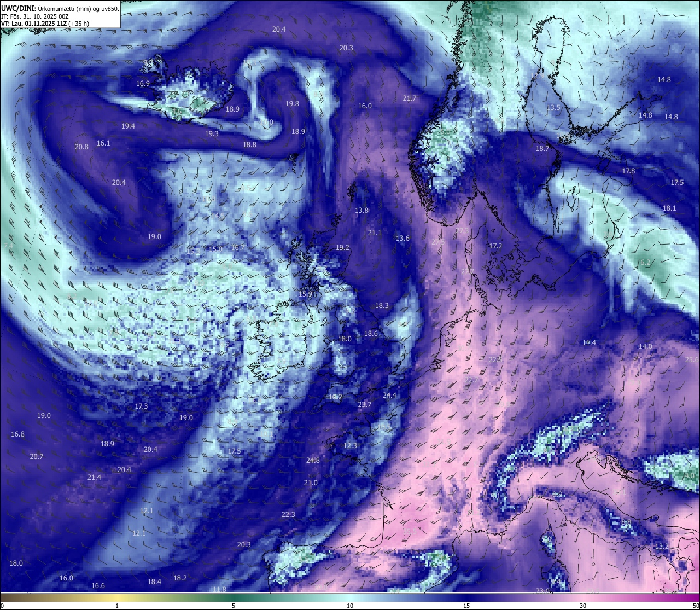Click the 18.3 value label
This screenshot has width=700, height=610.
click(x=382, y=306)
